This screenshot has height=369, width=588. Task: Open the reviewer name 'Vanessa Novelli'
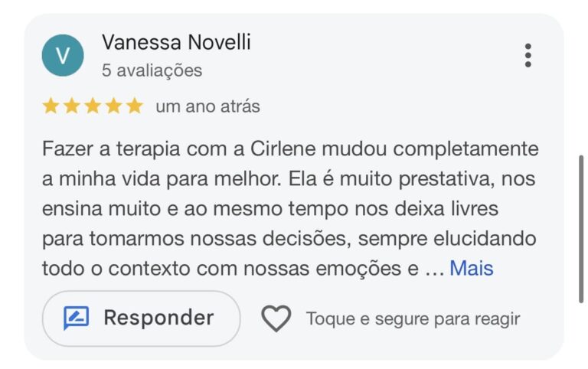click(176, 43)
